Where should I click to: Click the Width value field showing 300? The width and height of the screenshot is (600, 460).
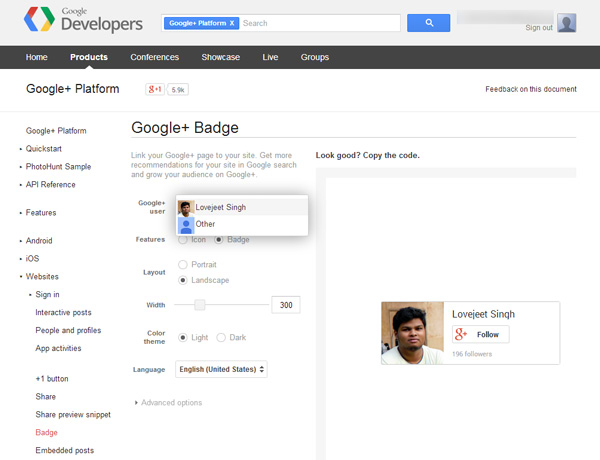(x=286, y=305)
